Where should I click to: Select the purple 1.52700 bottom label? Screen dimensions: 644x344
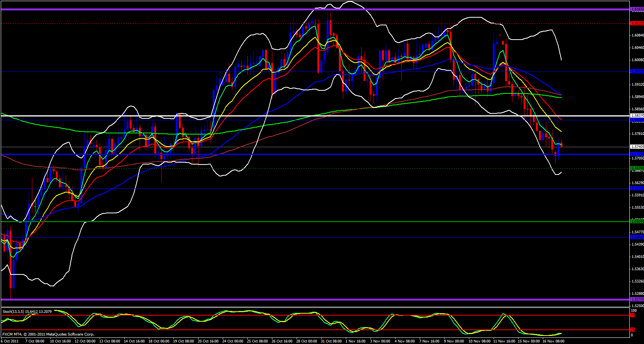click(637, 299)
